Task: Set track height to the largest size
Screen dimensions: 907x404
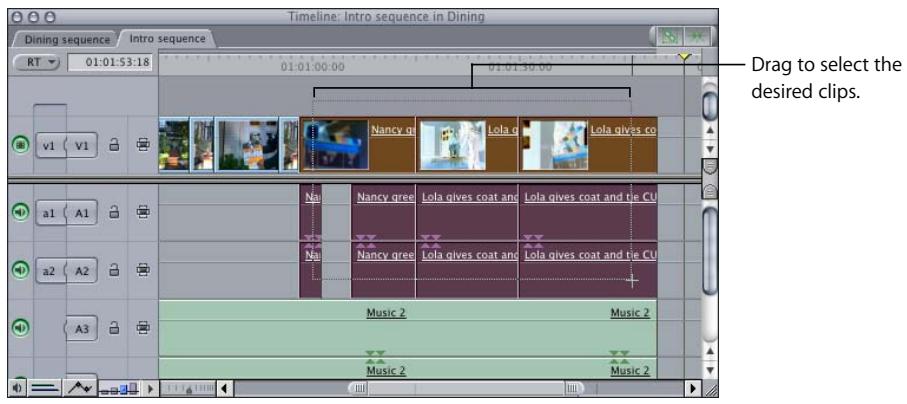Action: [x=133, y=388]
